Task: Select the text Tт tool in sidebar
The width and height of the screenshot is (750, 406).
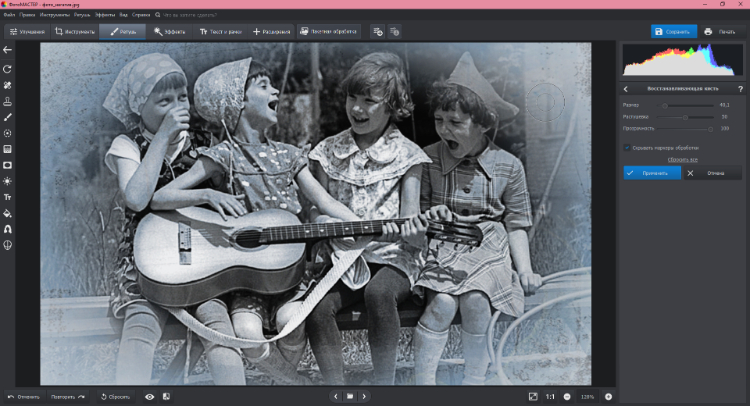Action: [8, 197]
